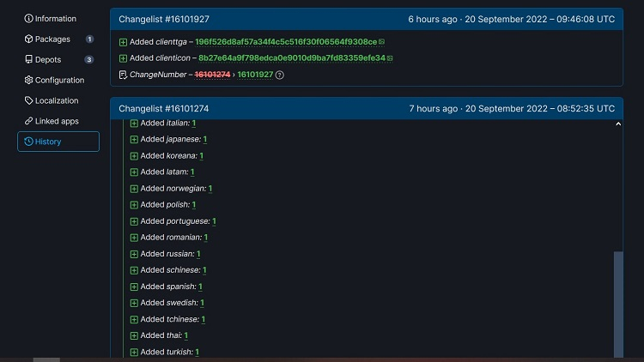Click image icon next to clienttga hash

pyautogui.click(x=381, y=41)
